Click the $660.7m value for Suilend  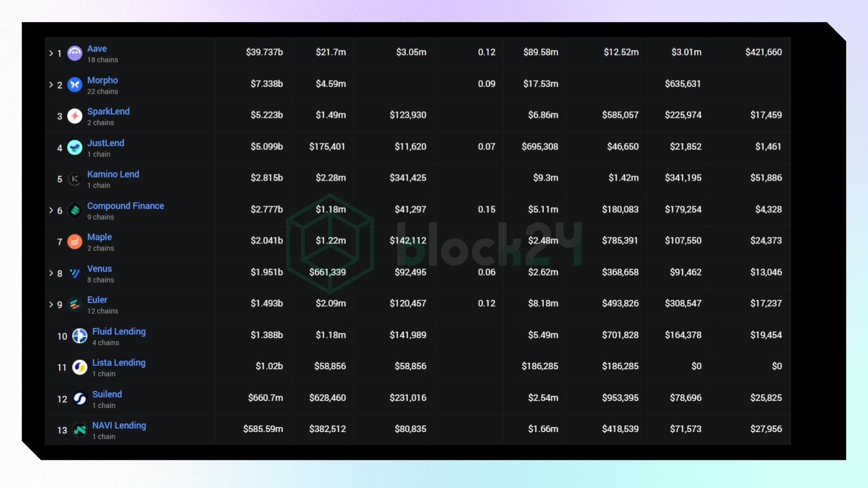(x=265, y=398)
